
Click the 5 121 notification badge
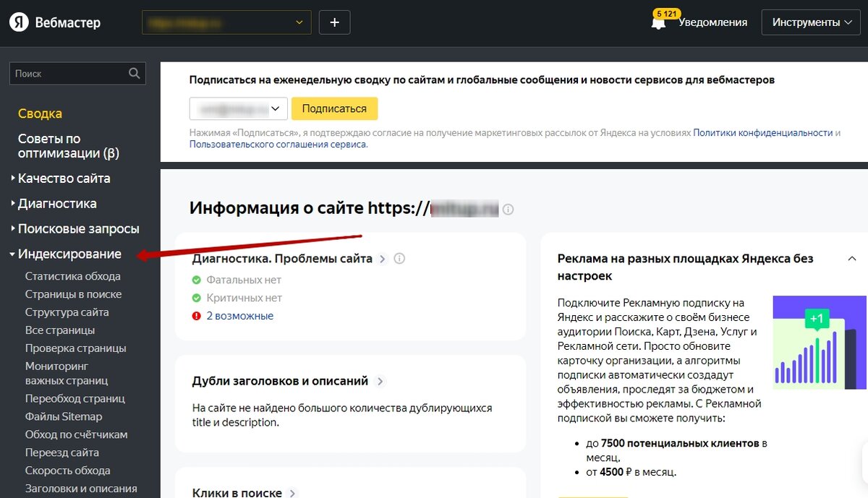666,14
